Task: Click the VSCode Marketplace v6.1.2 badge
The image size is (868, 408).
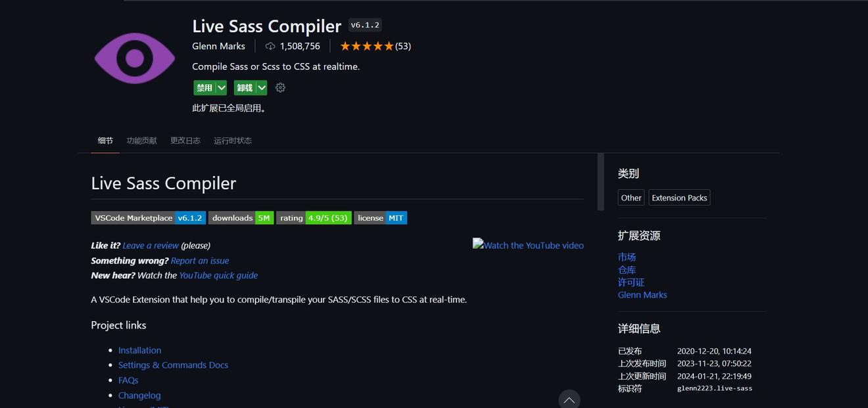Action: click(148, 218)
